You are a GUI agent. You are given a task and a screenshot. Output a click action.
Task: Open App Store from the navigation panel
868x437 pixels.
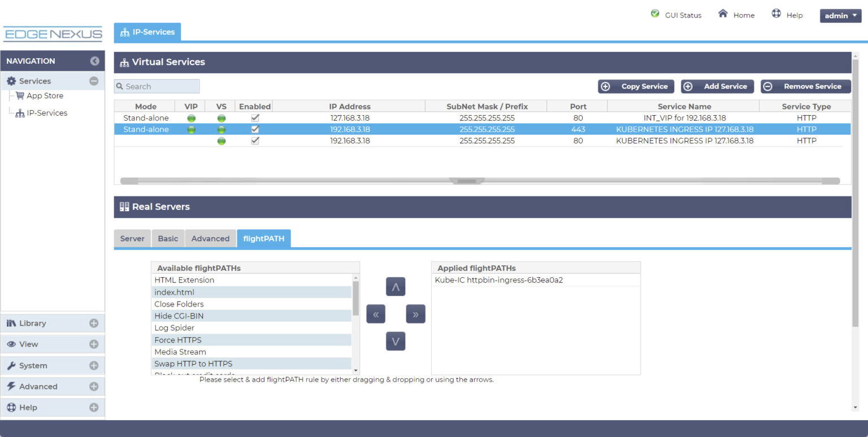click(45, 95)
